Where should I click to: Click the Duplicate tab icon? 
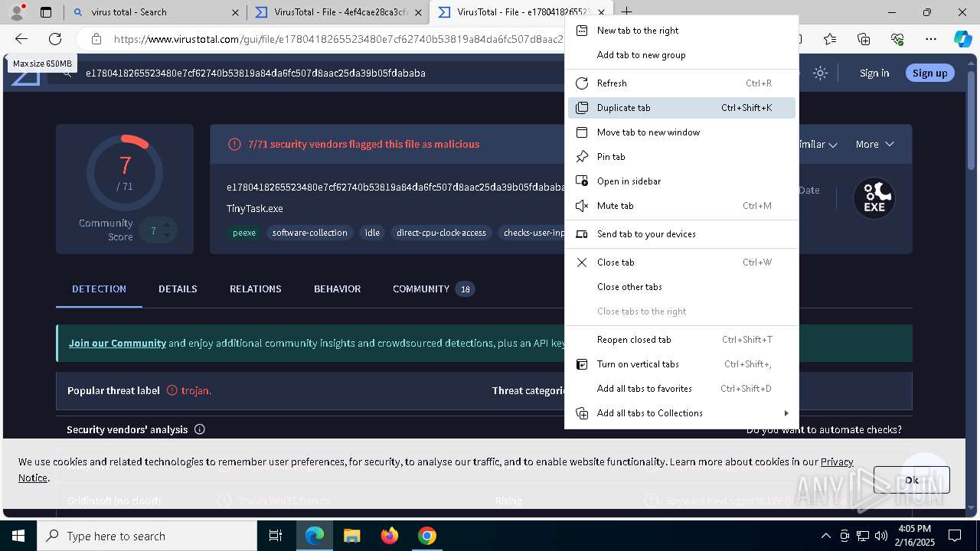tap(582, 108)
